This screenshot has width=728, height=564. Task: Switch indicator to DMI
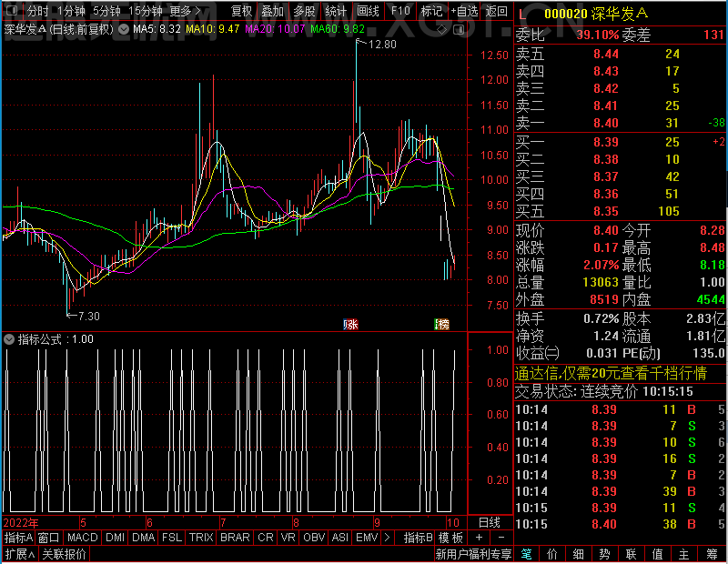click(x=115, y=538)
